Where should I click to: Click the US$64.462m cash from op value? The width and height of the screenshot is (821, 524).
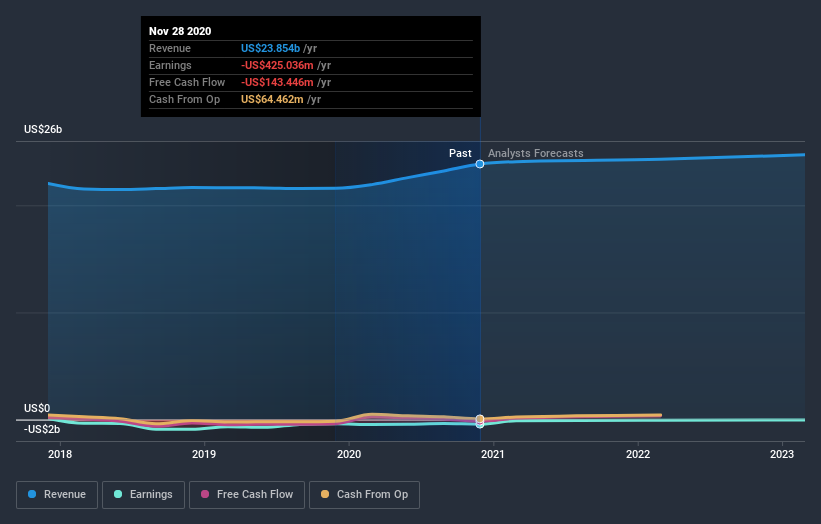point(272,99)
